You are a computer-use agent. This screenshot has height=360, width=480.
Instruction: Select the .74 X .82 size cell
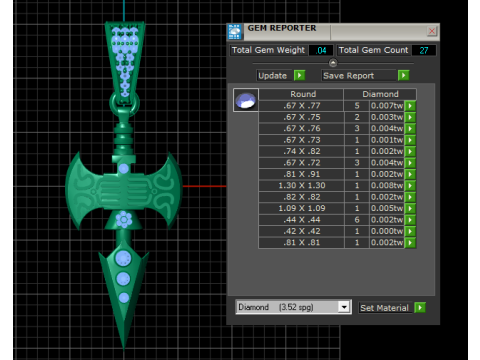(301, 151)
